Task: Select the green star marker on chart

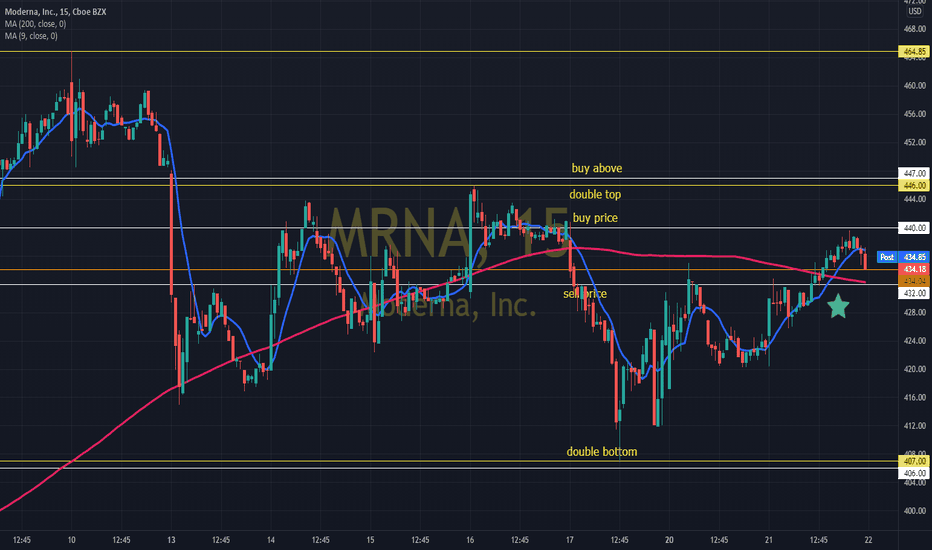Action: (x=838, y=306)
